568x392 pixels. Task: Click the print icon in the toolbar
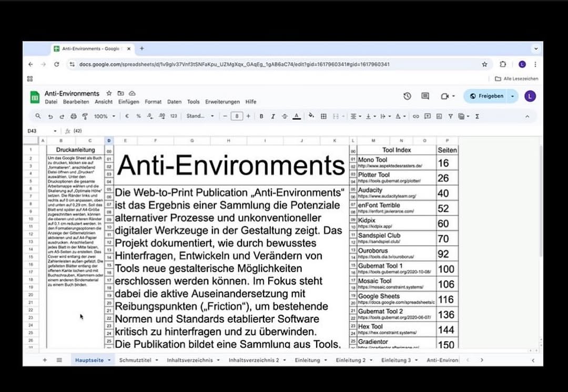(x=73, y=116)
